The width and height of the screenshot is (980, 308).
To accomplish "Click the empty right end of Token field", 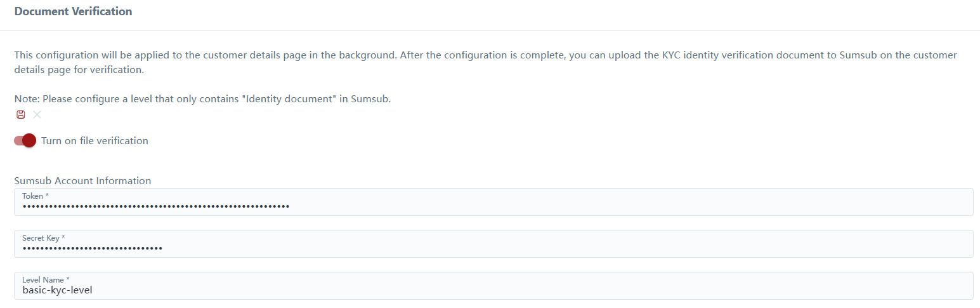I will pos(888,203).
